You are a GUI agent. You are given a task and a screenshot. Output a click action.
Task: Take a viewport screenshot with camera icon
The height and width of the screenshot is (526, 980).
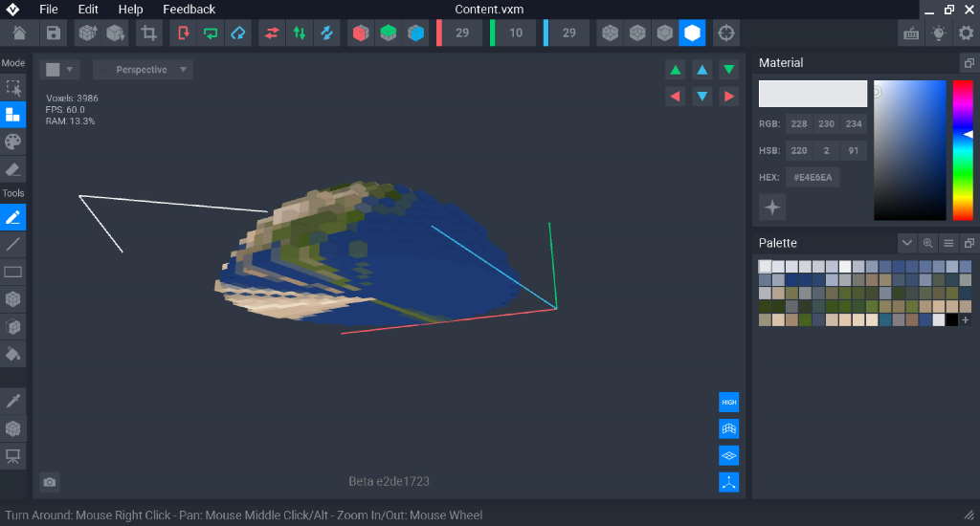(x=50, y=483)
